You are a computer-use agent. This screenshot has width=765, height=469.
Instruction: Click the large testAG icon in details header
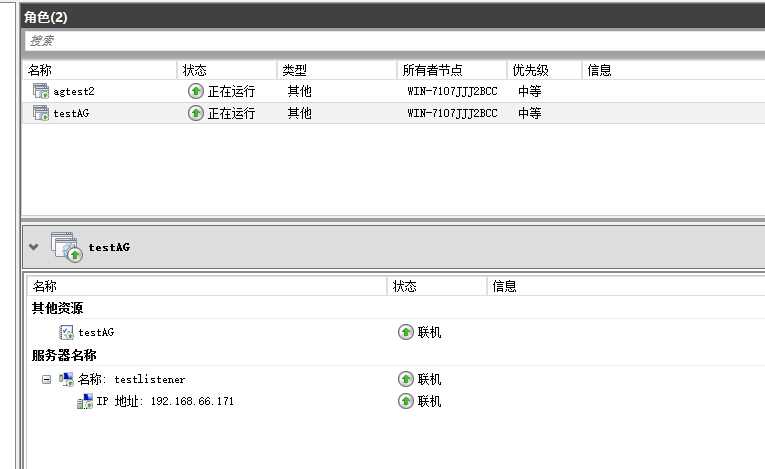66,247
